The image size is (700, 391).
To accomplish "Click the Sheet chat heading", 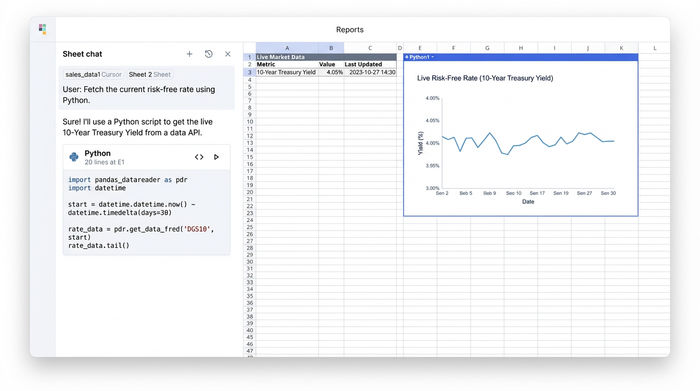I will click(82, 54).
